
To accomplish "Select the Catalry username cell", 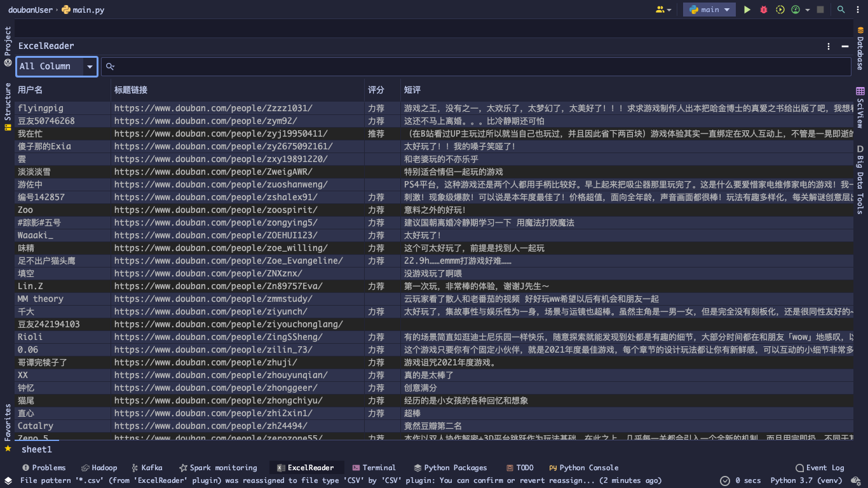I will [x=63, y=426].
